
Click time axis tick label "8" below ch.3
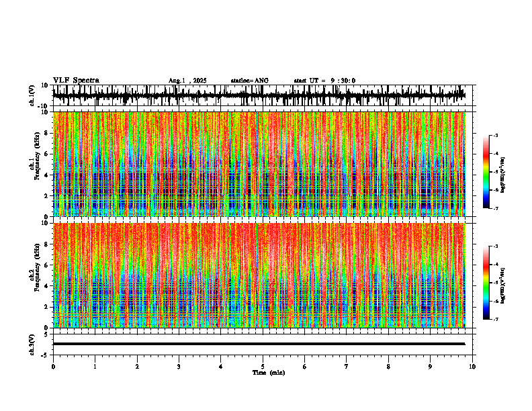(388, 367)
